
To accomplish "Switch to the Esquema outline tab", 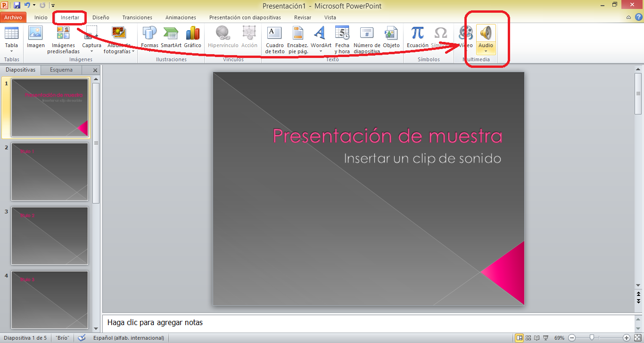I will [61, 70].
